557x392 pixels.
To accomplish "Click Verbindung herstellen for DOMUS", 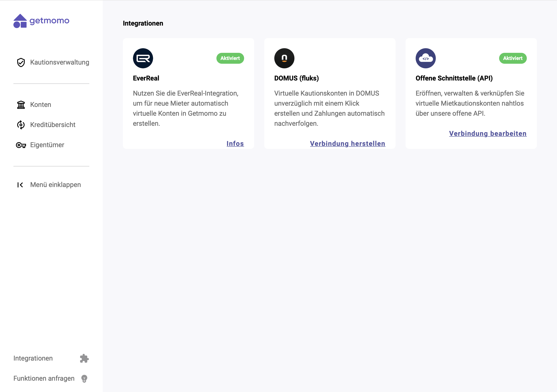I will point(348,144).
